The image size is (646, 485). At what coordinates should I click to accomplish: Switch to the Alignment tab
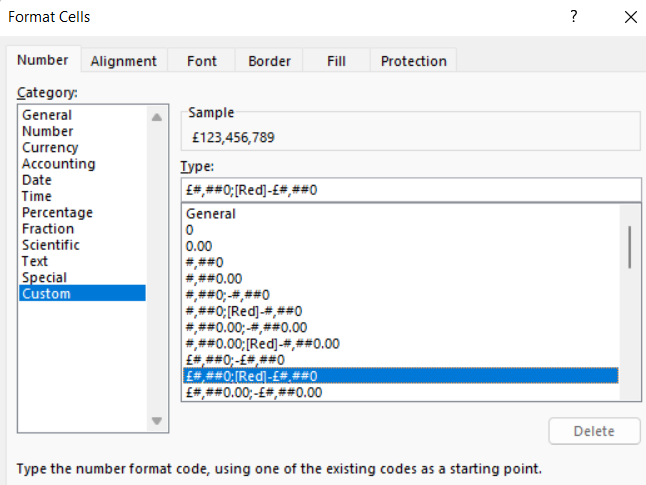click(124, 61)
